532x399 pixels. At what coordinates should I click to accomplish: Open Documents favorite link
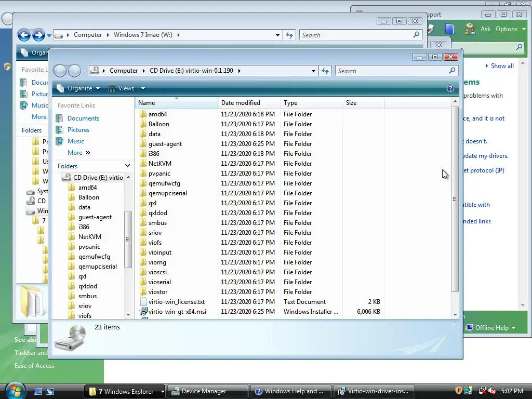pyautogui.click(x=83, y=118)
